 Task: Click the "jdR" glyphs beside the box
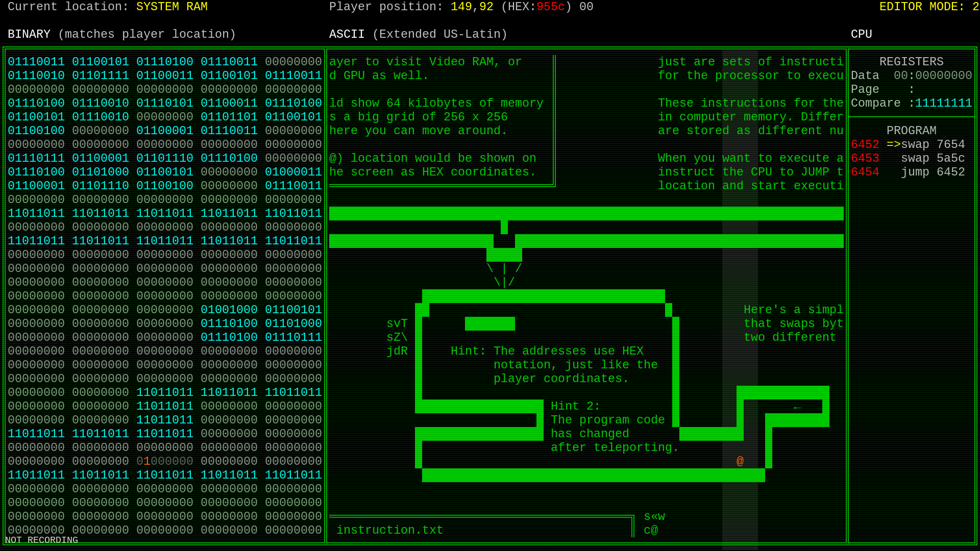pyautogui.click(x=397, y=351)
